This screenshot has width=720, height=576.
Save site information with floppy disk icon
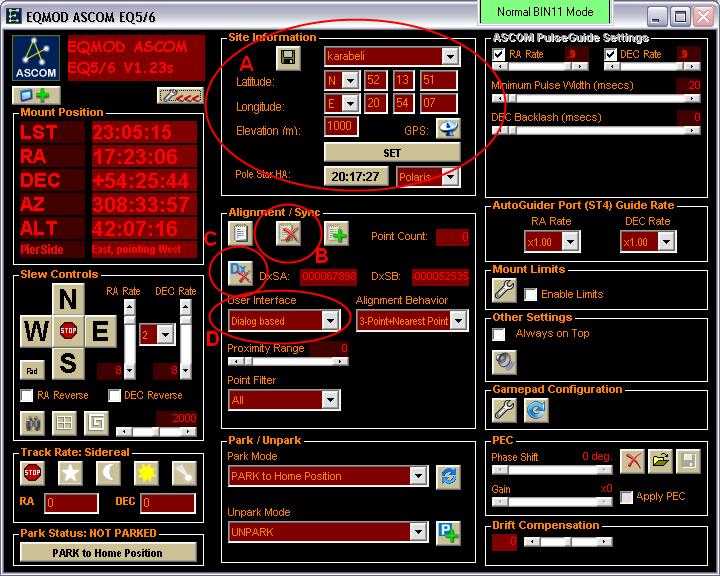pyautogui.click(x=288, y=57)
